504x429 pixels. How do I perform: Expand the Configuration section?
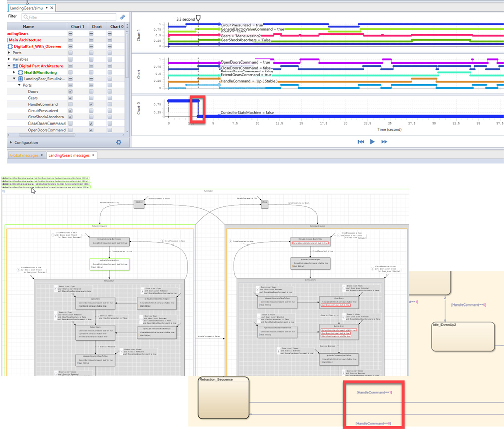[x=11, y=142]
